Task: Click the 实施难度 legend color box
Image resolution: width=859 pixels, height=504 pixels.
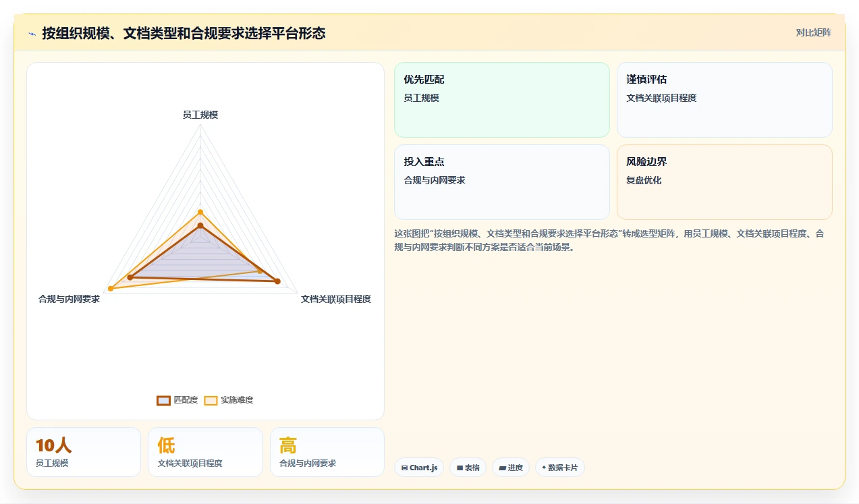Action: pyautogui.click(x=211, y=400)
